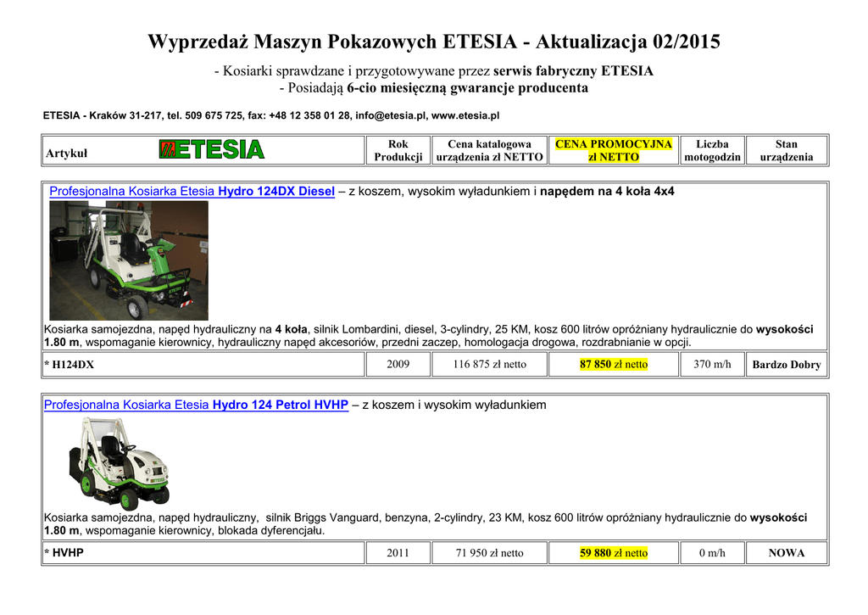Open the Hydro 124DX Diesel product link
The image size is (868, 615).
point(192,192)
